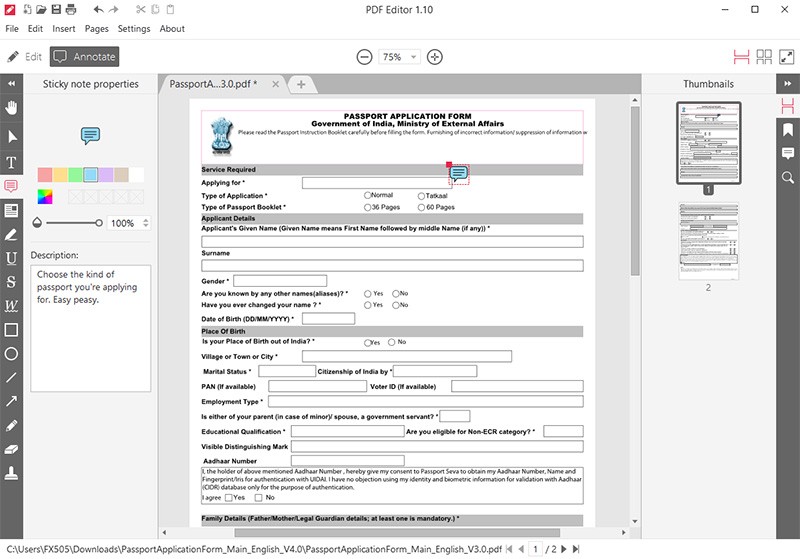This screenshot has width=800, height=559.
Task: Open the Edit menu
Action: pyautogui.click(x=35, y=29)
